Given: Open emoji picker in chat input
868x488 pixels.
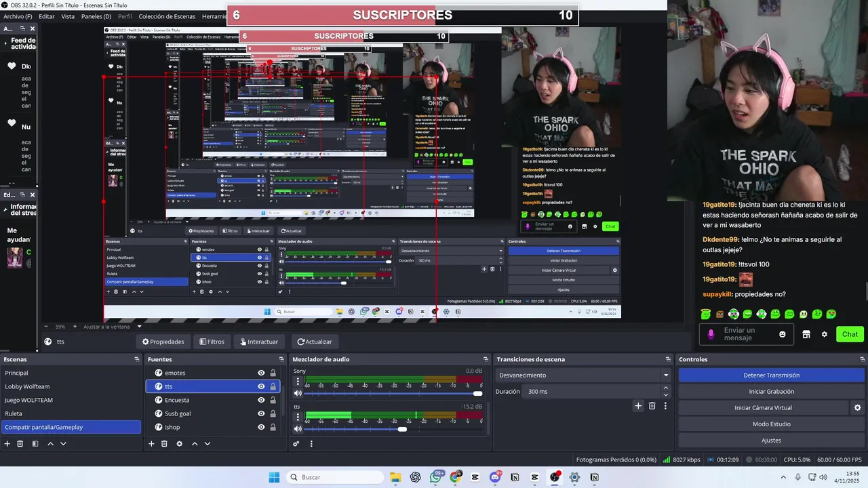Looking at the screenshot, I should tap(783, 334).
